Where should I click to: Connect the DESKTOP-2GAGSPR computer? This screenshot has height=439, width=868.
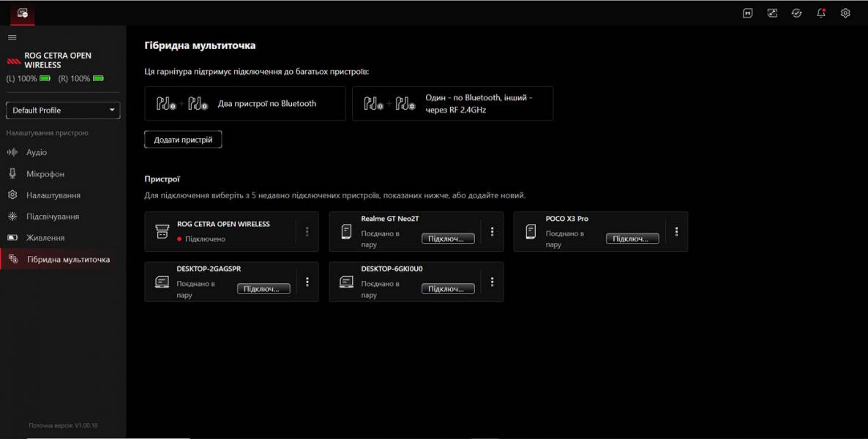point(264,288)
